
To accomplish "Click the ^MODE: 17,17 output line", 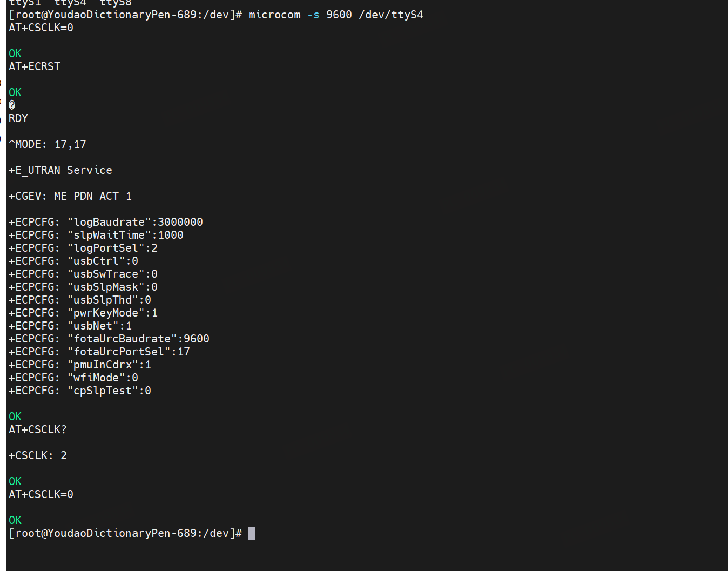I will coord(48,144).
